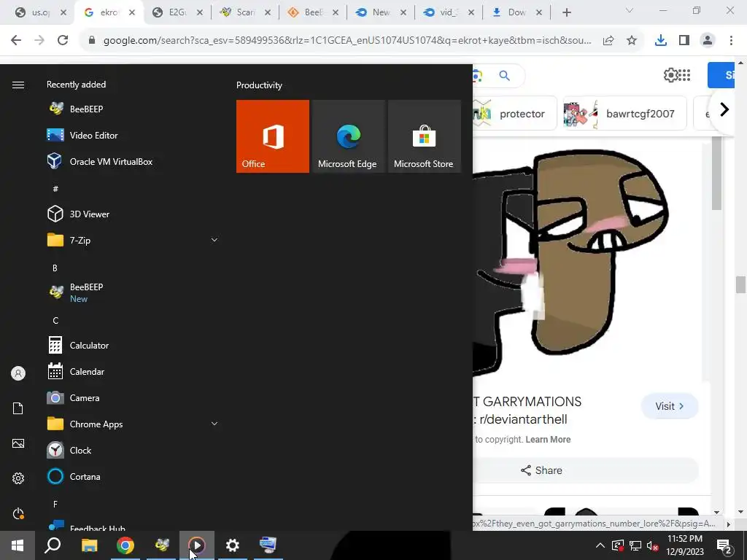Jump to letter # section header
Image resolution: width=747 pixels, height=560 pixels.
(55, 189)
